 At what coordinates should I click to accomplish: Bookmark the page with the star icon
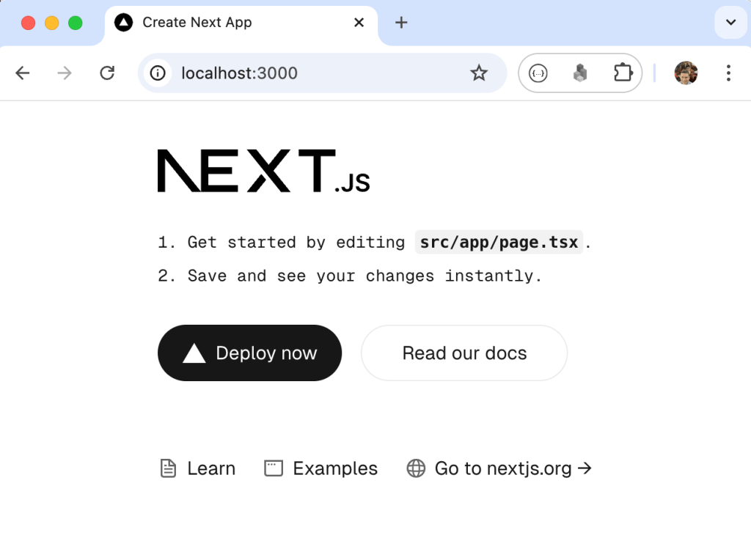479,73
